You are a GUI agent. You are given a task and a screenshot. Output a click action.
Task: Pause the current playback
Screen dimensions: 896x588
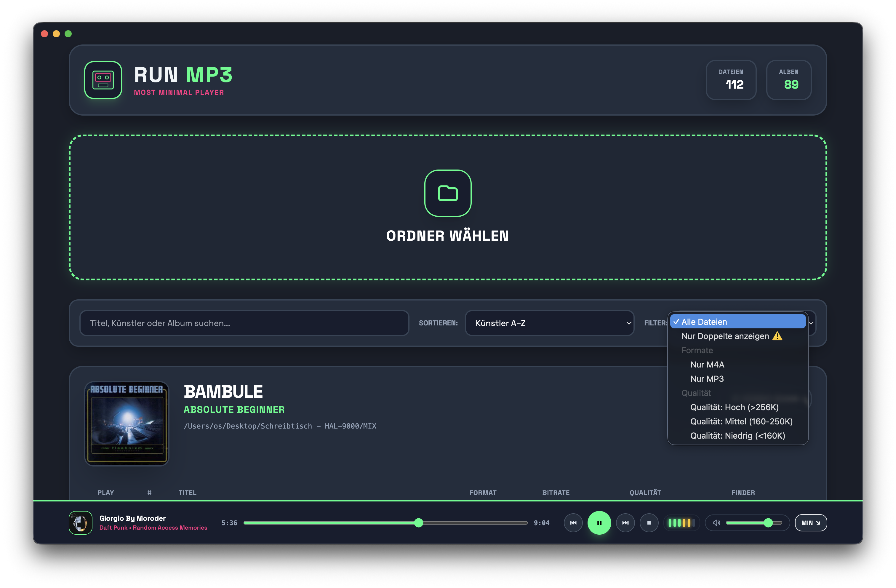click(599, 523)
